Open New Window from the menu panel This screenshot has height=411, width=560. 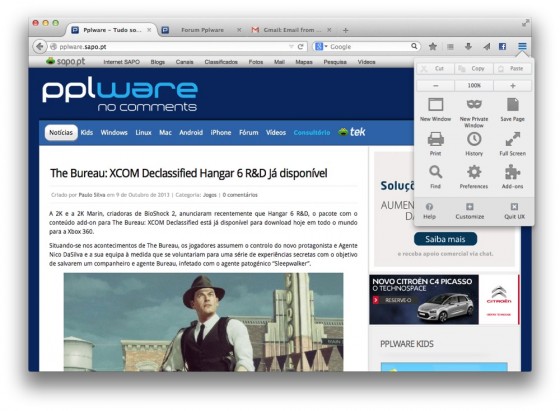pos(435,109)
